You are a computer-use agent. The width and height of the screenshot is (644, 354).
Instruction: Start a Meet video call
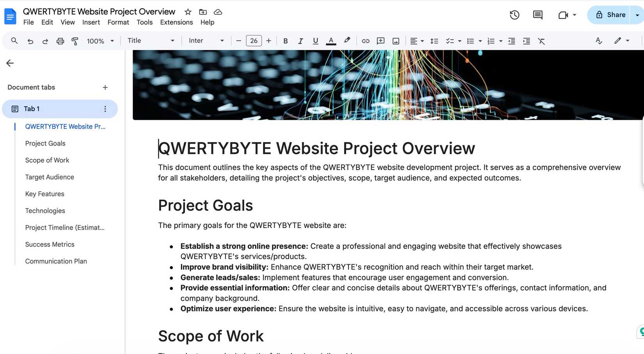pos(563,15)
